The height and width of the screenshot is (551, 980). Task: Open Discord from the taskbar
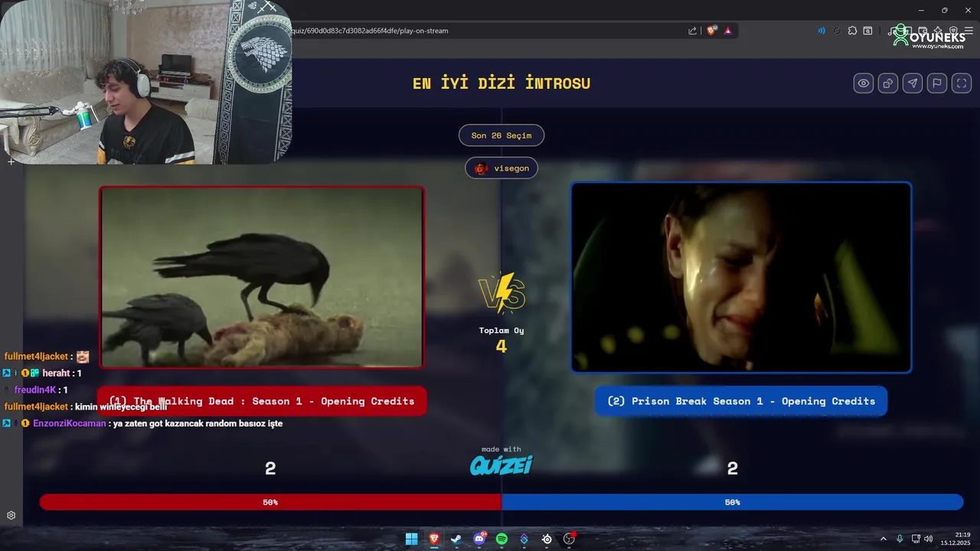(479, 539)
